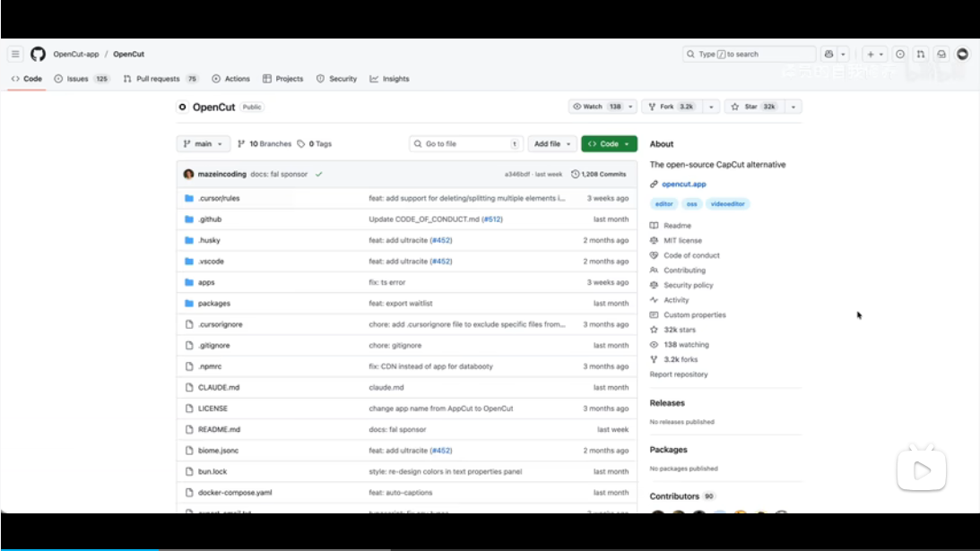Click the commit status green checkmark

[319, 175]
